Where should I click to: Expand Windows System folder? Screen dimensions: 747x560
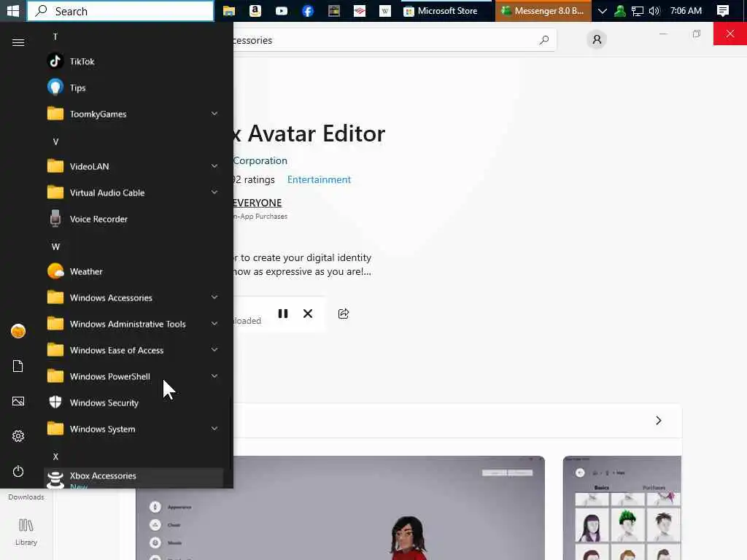coord(133,429)
